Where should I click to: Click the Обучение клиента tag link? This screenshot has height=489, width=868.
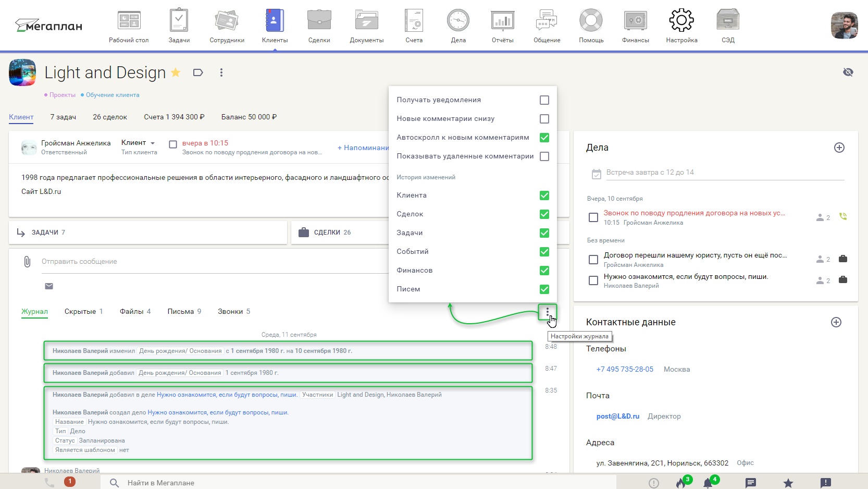pyautogui.click(x=113, y=95)
